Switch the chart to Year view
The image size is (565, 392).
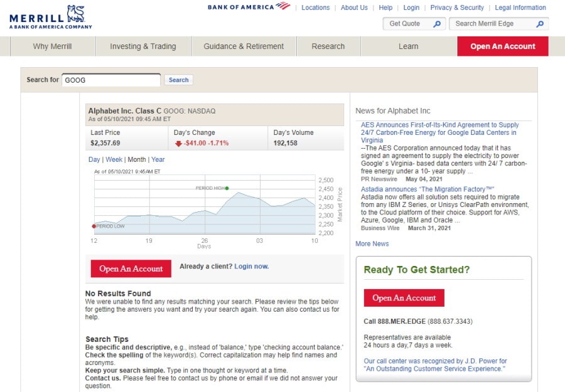158,159
